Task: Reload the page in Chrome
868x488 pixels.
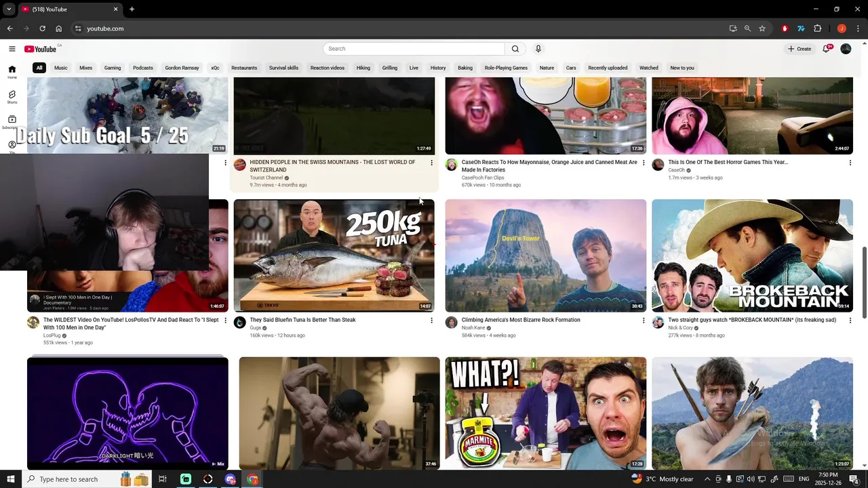Action: click(42, 28)
